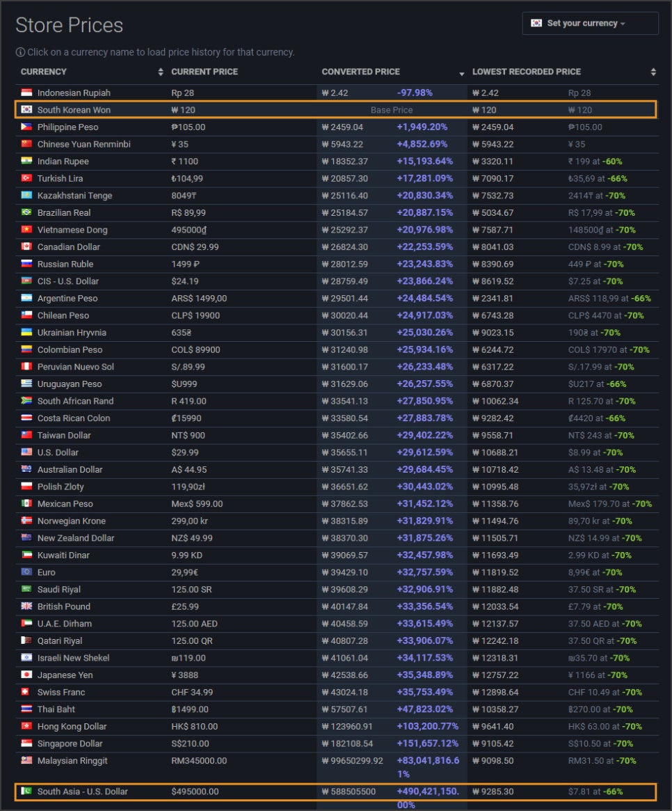Viewport: 672px width, 811px height.
Task: Sort by Lowest Recorded Price column
Action: point(527,72)
